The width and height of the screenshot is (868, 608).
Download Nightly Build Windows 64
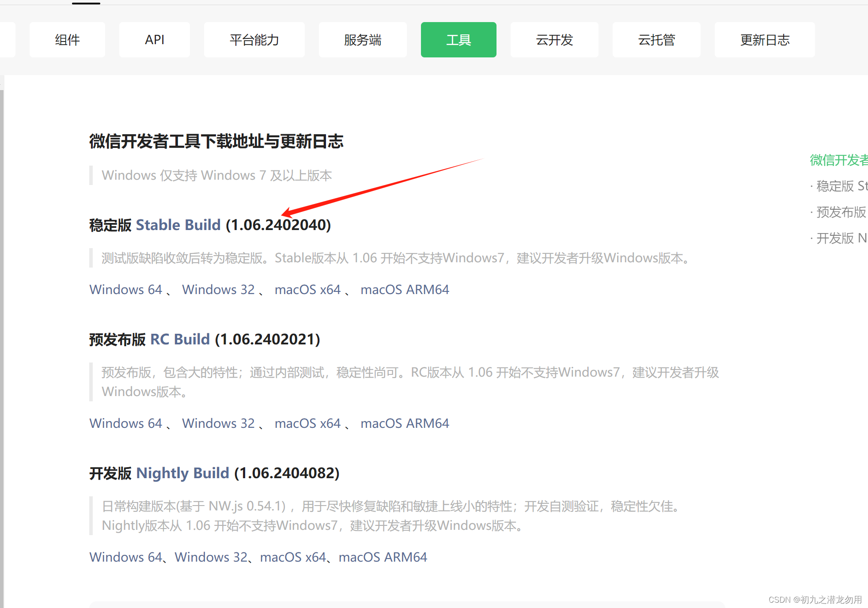pyautogui.click(x=125, y=557)
